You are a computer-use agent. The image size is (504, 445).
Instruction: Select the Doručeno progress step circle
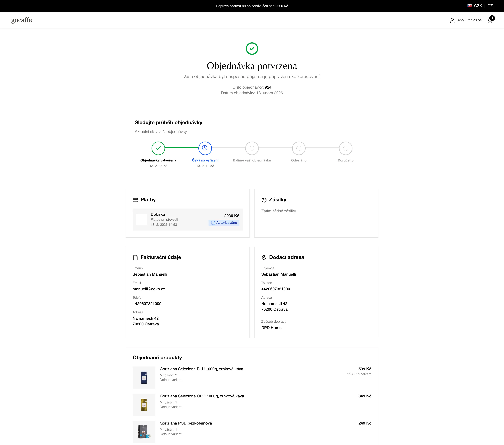coord(345,148)
